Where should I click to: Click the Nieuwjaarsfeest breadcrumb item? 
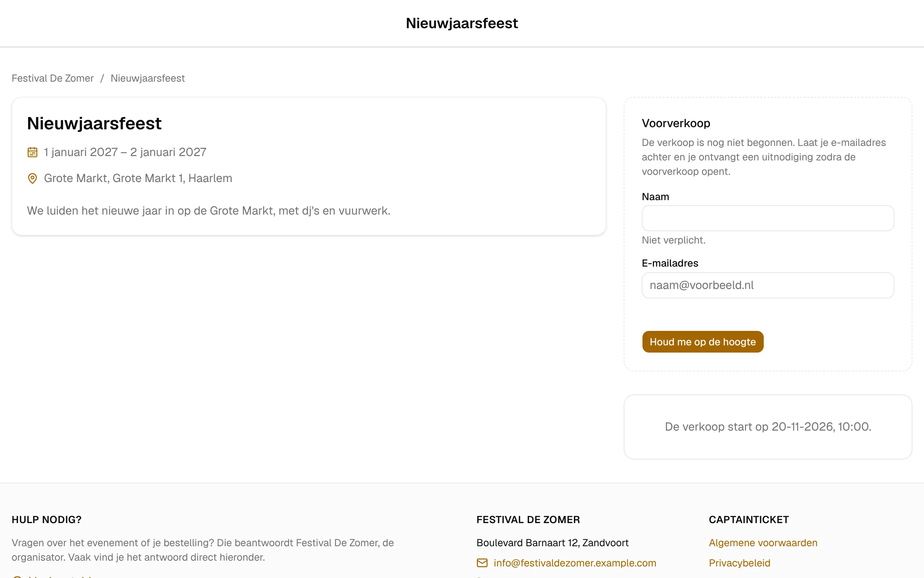[148, 78]
